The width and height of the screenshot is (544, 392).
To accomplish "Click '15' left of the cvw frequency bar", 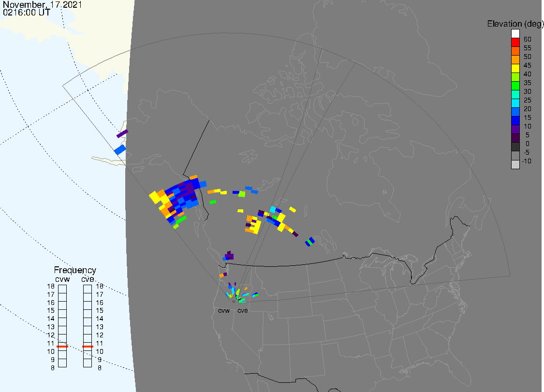I will (51, 310).
